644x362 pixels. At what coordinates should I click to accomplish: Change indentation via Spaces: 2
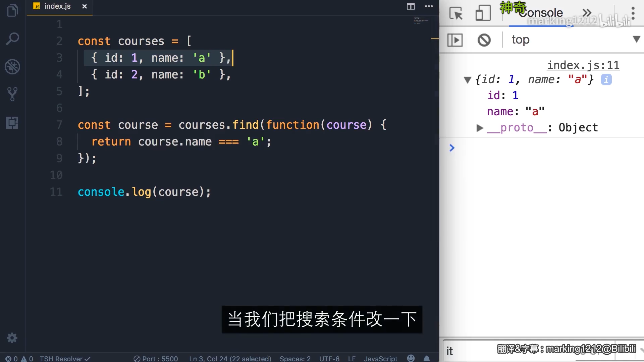click(x=295, y=358)
